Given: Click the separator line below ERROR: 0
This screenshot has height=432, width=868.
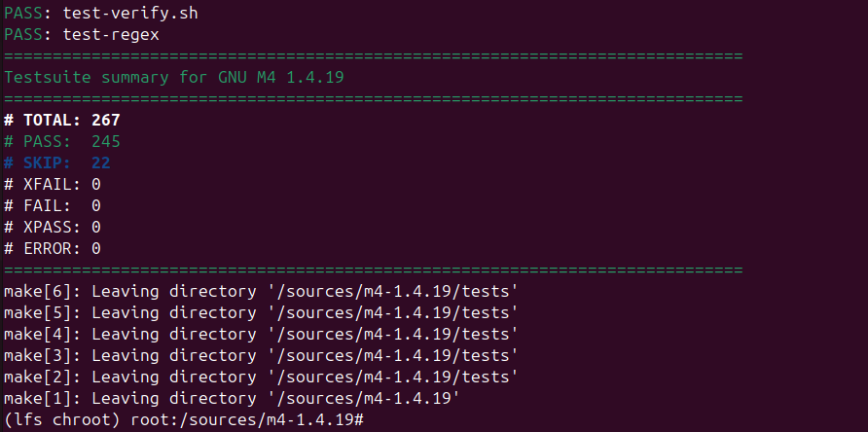Looking at the screenshot, I should (x=374, y=270).
